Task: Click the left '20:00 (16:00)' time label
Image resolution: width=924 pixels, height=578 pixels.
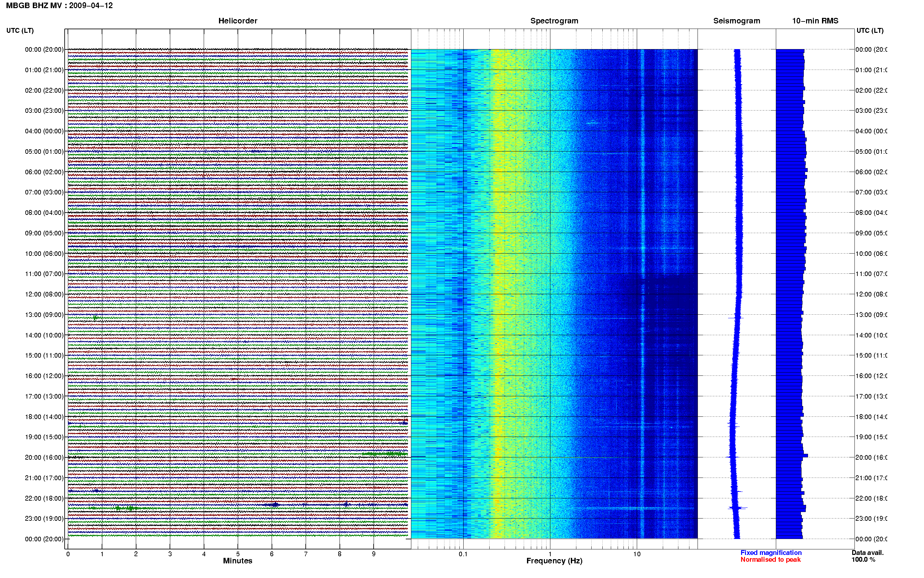Action: (44, 457)
